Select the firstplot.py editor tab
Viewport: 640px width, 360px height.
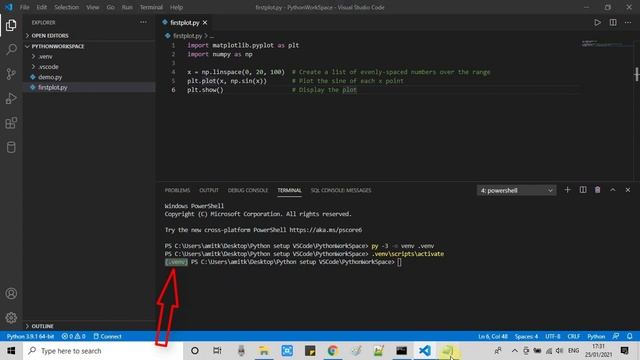186,23
